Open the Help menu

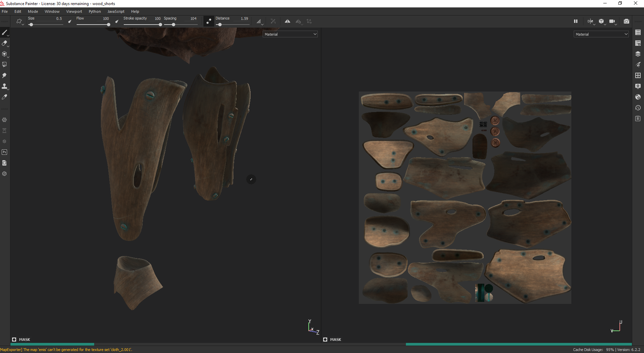pos(135,11)
